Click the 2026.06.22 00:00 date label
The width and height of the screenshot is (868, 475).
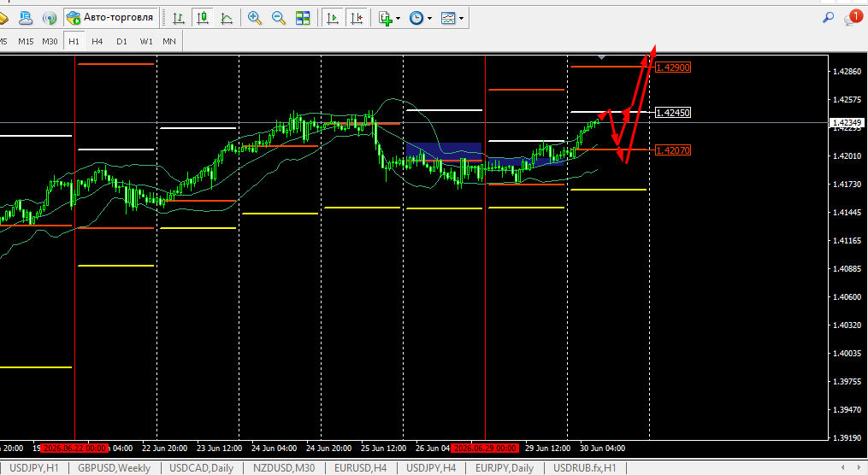point(74,448)
